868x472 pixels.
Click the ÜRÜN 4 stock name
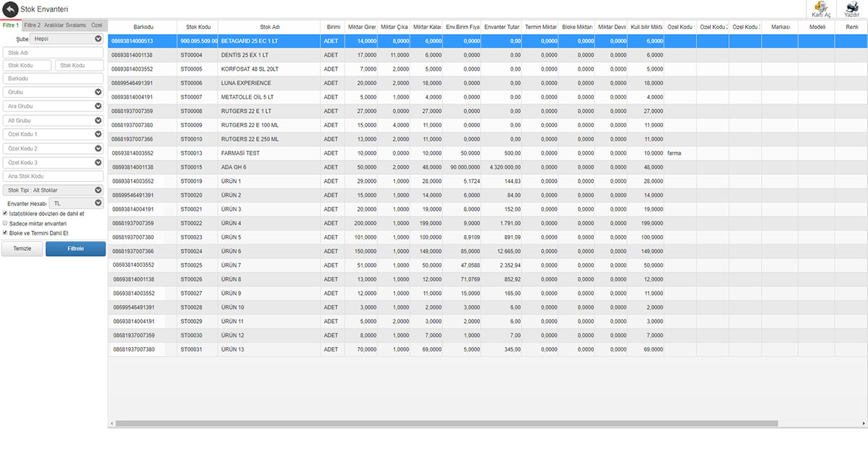click(231, 223)
